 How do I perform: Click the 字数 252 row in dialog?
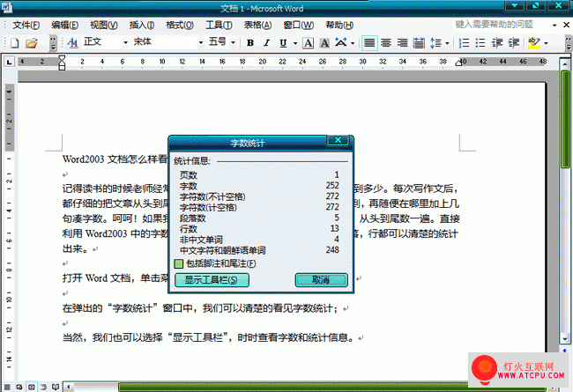click(x=259, y=186)
